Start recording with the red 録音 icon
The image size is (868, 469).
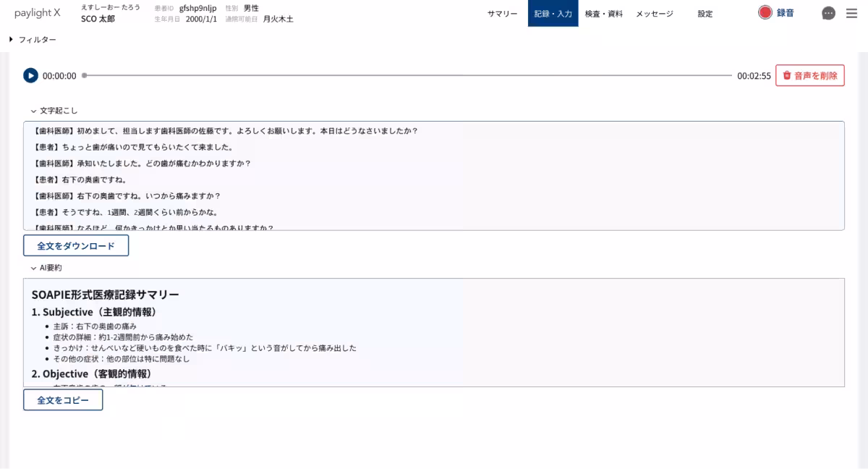(765, 13)
